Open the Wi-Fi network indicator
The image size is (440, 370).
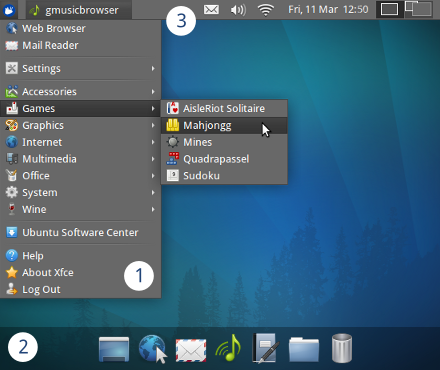tap(266, 10)
